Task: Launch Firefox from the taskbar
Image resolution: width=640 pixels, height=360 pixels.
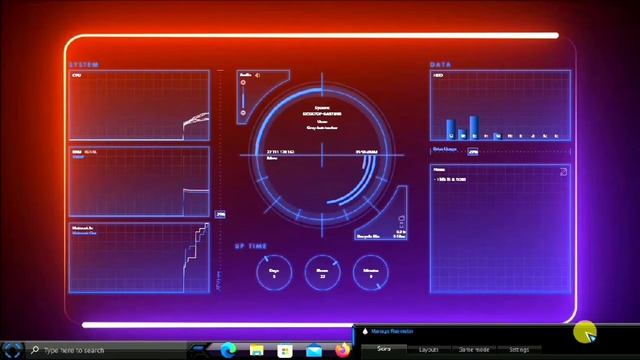Action: [343, 350]
